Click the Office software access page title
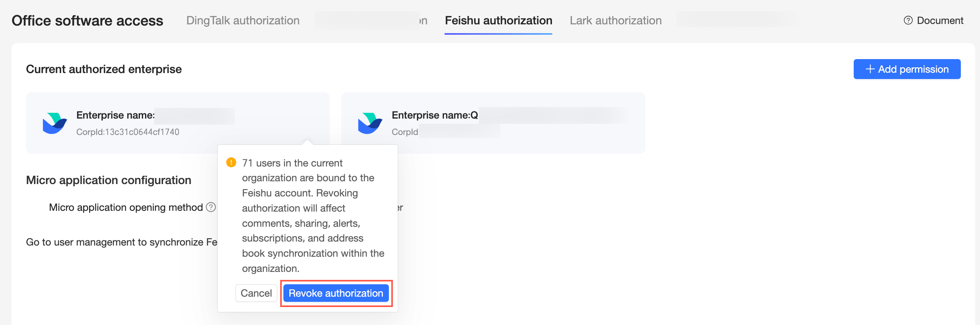 (88, 20)
